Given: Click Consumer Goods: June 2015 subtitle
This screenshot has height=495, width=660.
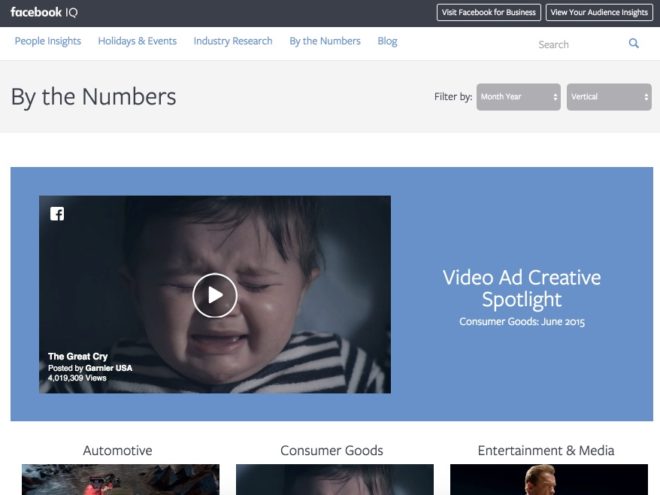Looking at the screenshot, I should [x=522, y=322].
